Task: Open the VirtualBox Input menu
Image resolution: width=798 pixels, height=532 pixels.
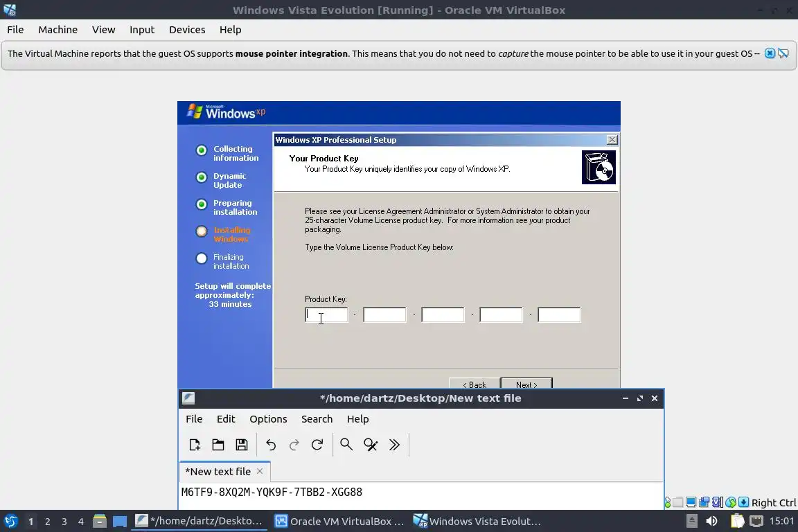Action: tap(142, 30)
